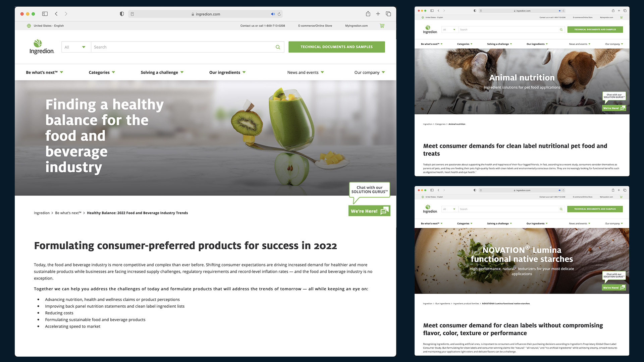This screenshot has height=362, width=644.
Task: Open the Share icon in the main browser toolbar
Action: [x=368, y=14]
